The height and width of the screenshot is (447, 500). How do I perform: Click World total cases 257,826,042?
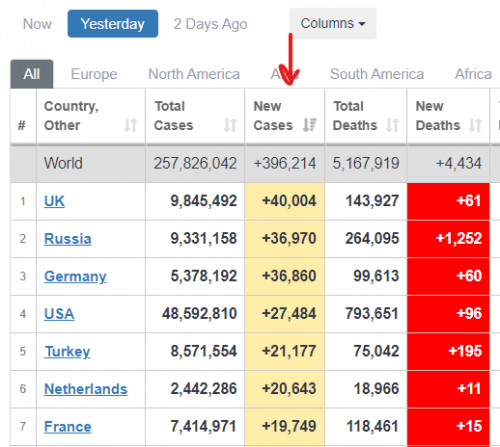point(195,163)
